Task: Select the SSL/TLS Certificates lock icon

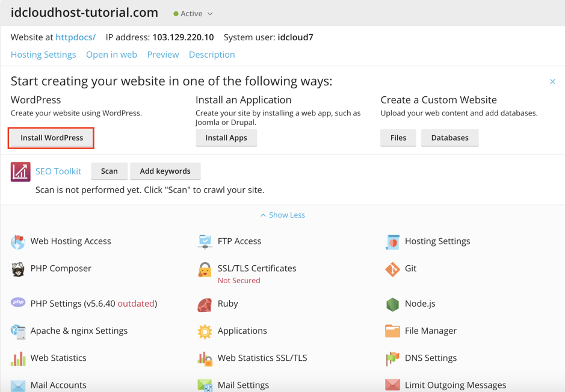Action: click(x=204, y=268)
